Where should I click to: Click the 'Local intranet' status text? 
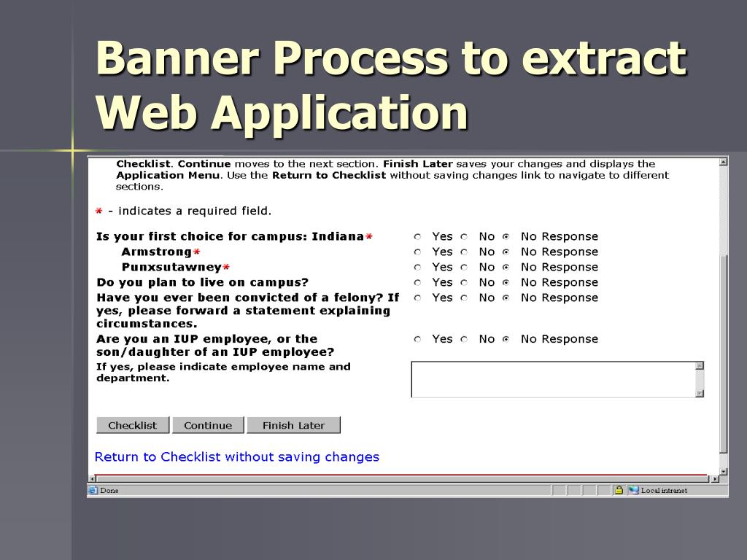point(664,490)
